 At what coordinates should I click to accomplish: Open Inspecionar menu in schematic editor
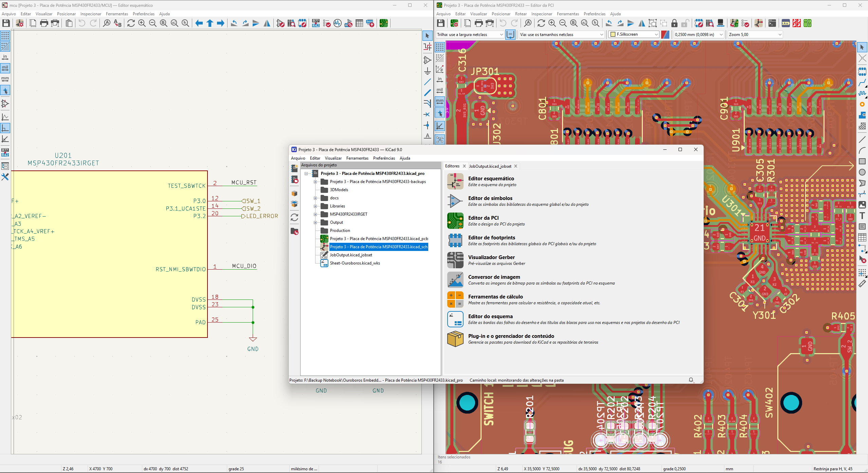tap(91, 14)
